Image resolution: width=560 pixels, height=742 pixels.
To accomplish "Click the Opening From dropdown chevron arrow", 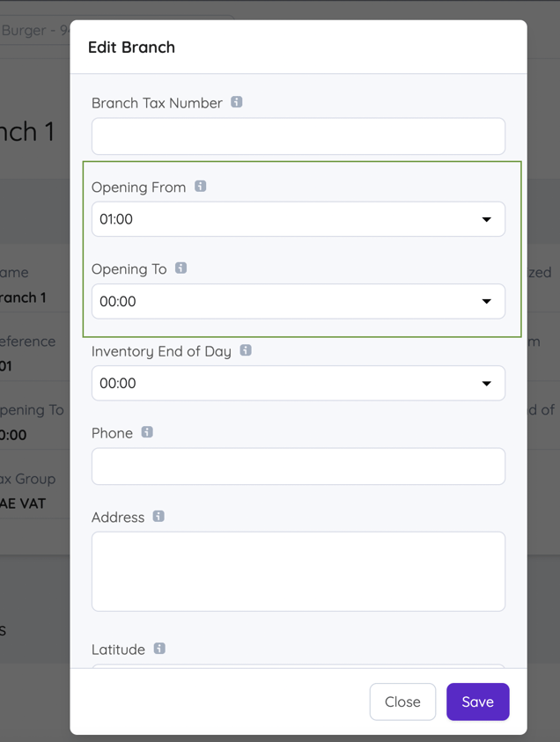I will click(486, 218).
